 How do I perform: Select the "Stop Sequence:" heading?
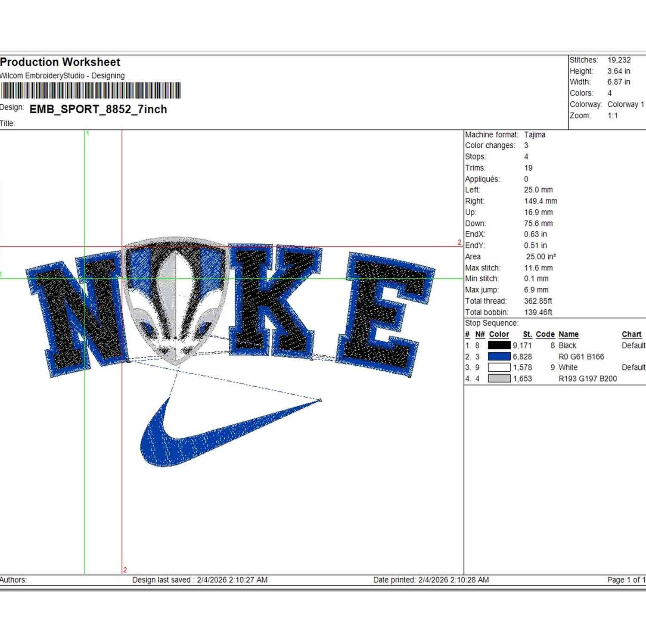pos(492,323)
